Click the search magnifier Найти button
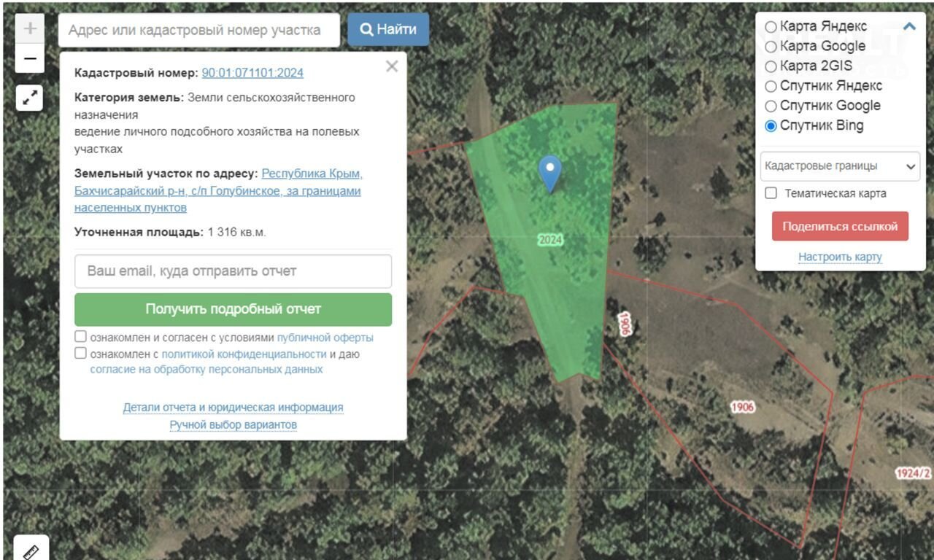The width and height of the screenshot is (934, 560). coord(388,29)
